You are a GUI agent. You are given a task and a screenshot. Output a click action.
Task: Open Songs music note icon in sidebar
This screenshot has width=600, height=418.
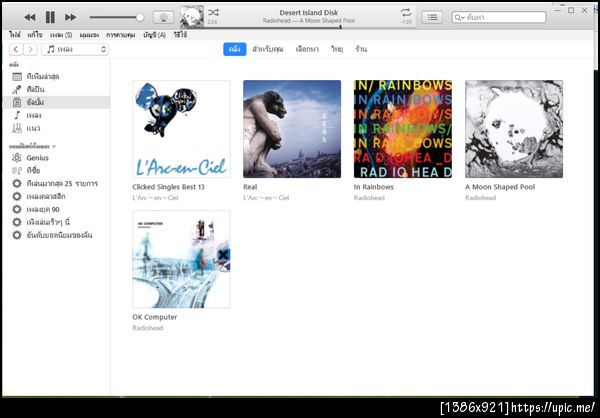point(17,115)
